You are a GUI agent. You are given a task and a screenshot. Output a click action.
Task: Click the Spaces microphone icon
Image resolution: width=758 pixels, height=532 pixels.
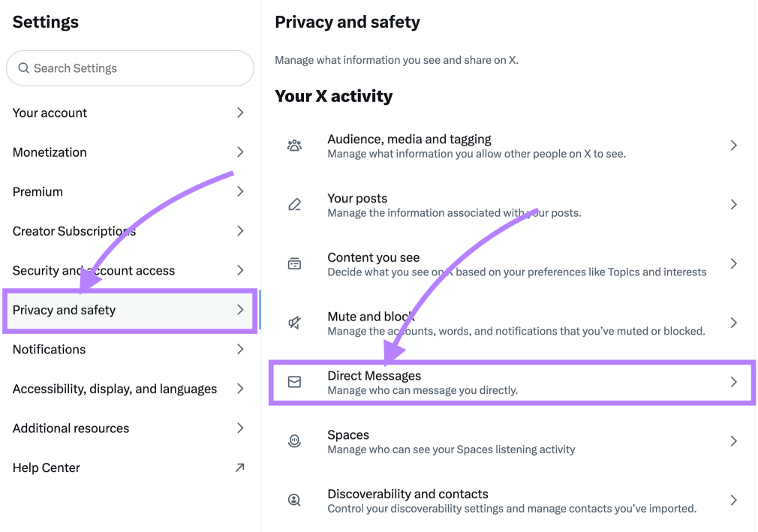(x=294, y=441)
